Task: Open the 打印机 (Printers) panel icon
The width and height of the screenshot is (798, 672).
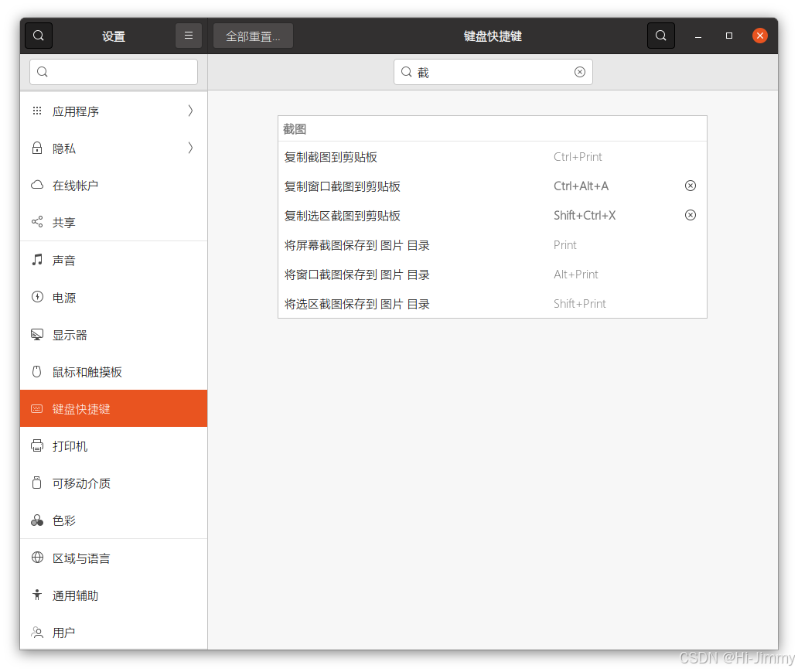Action: [36, 445]
